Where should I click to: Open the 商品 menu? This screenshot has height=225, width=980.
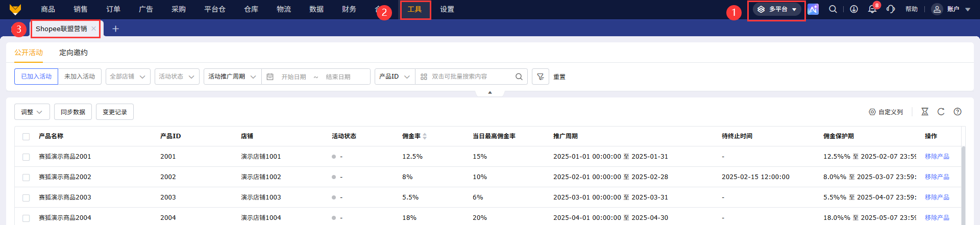coord(48,9)
